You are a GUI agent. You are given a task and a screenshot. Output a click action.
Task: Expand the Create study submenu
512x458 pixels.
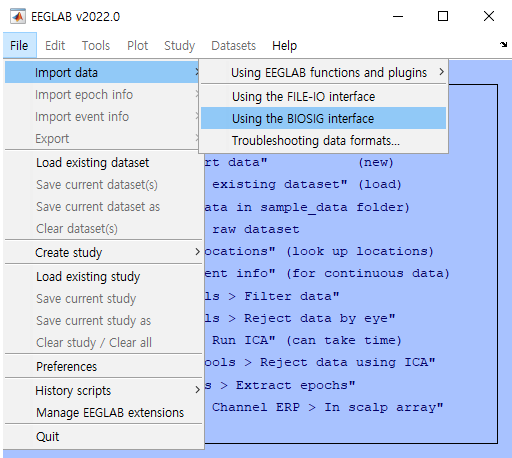(103, 252)
